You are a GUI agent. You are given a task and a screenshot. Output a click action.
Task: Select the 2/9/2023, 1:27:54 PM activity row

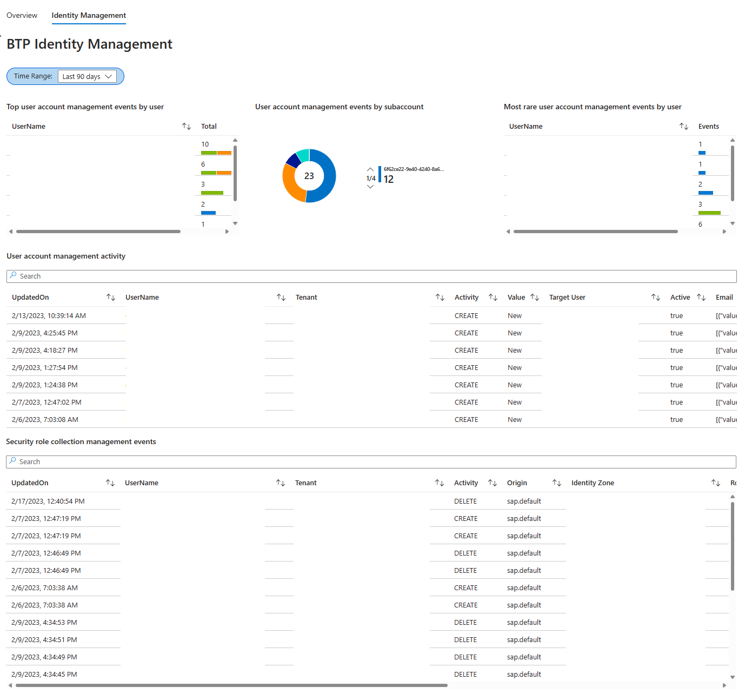(371, 367)
